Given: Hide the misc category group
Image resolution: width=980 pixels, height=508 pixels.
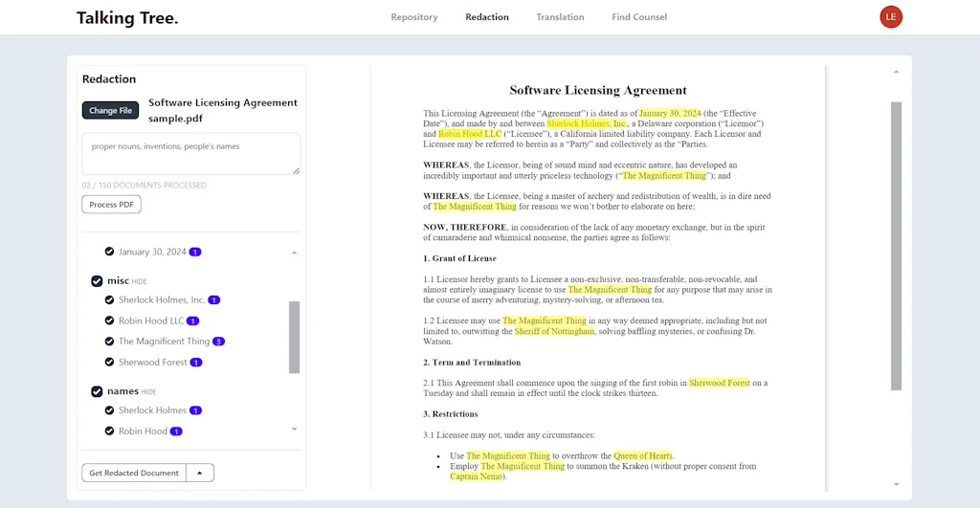Looking at the screenshot, I should pos(140,282).
